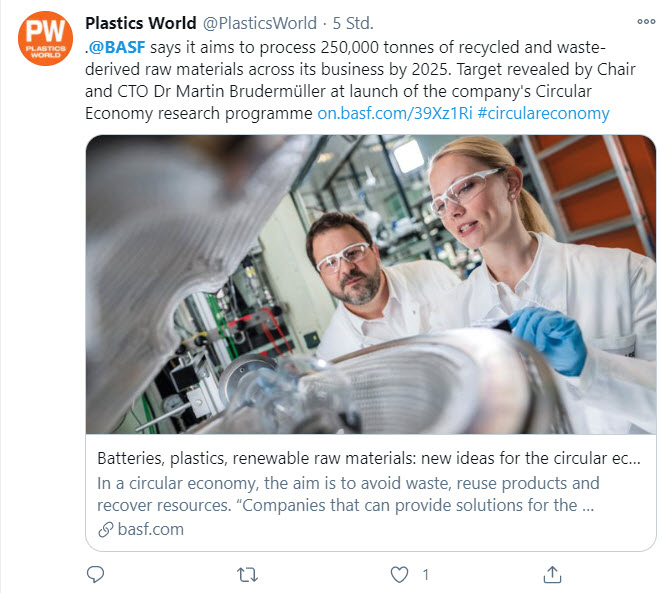
Task: Like the tweet with heart icon
Action: (399, 575)
